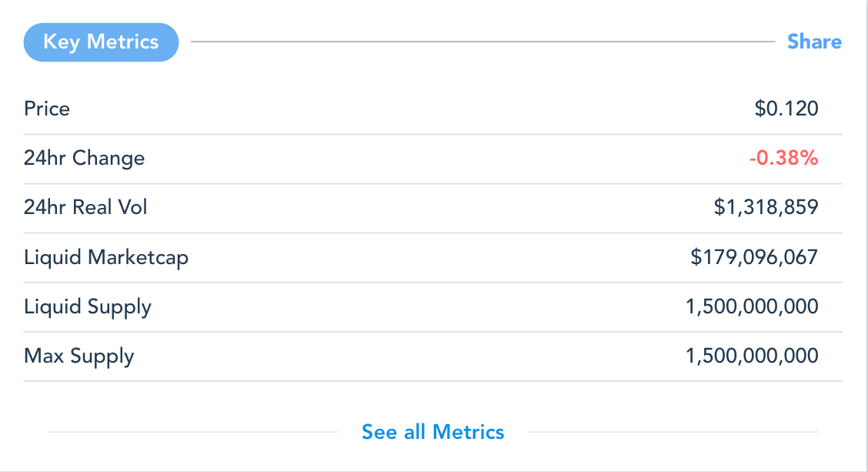Screen dimensions: 868x472
Task: Click the Key Metrics pill button
Action: click(101, 42)
